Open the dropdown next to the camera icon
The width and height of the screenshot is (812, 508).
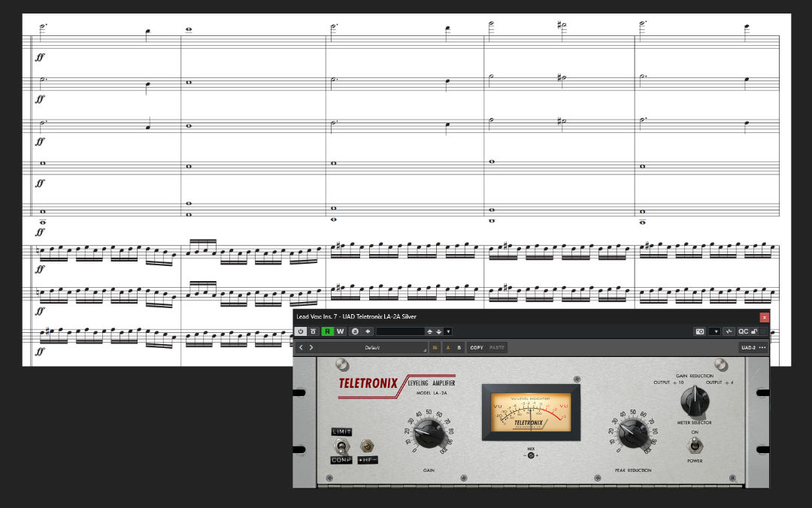715,331
